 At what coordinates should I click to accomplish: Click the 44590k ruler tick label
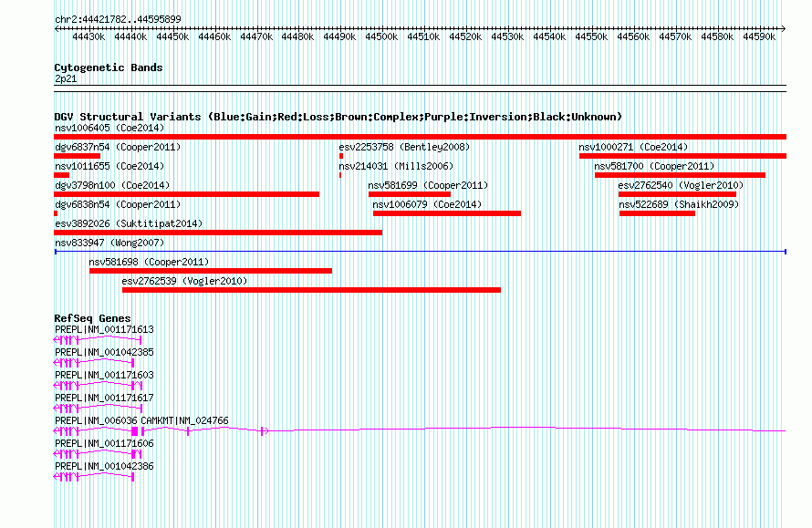pos(759,36)
